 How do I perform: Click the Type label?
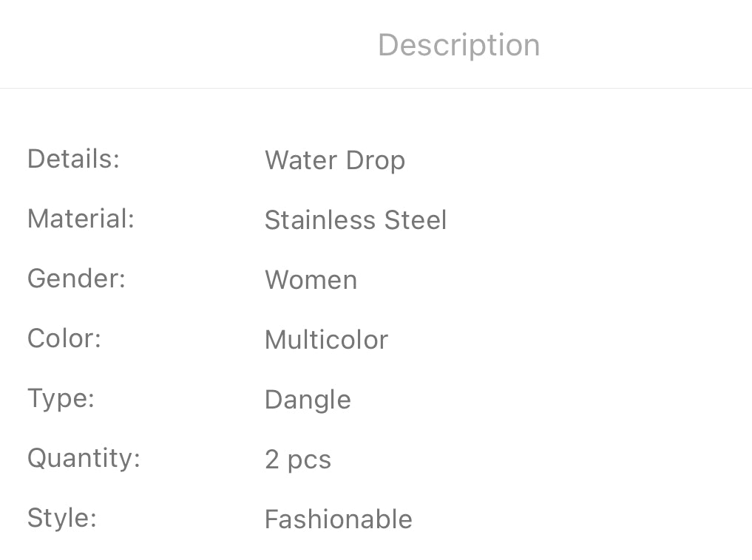pos(61,398)
